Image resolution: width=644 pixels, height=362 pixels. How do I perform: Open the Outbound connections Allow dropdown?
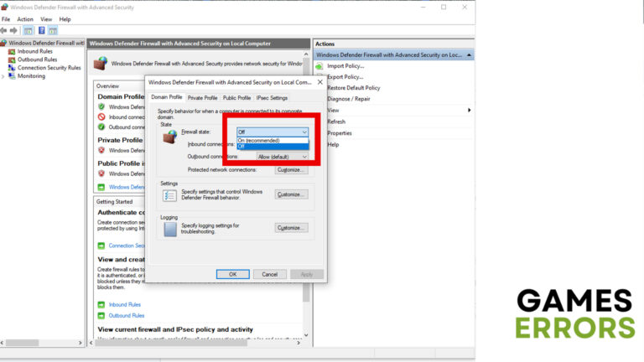(282, 157)
